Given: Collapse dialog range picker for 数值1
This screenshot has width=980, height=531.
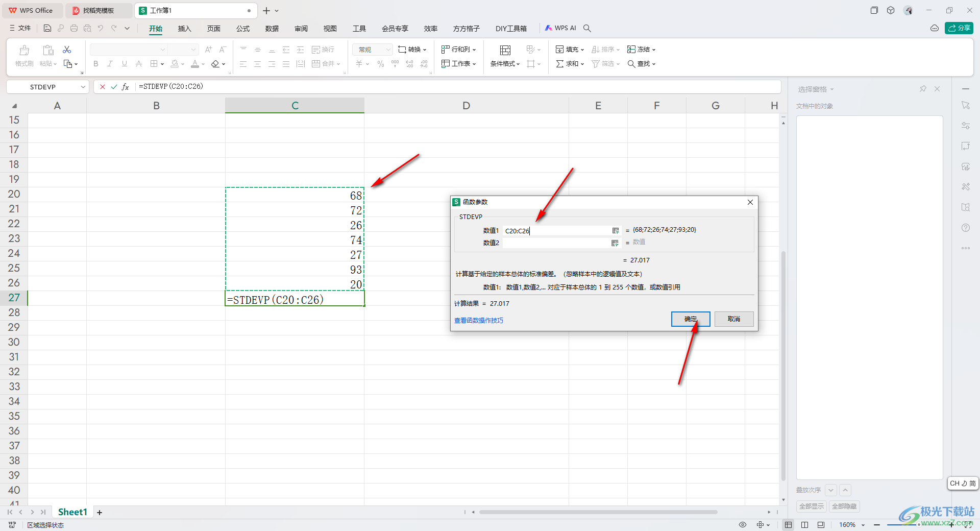Looking at the screenshot, I should pyautogui.click(x=616, y=231).
